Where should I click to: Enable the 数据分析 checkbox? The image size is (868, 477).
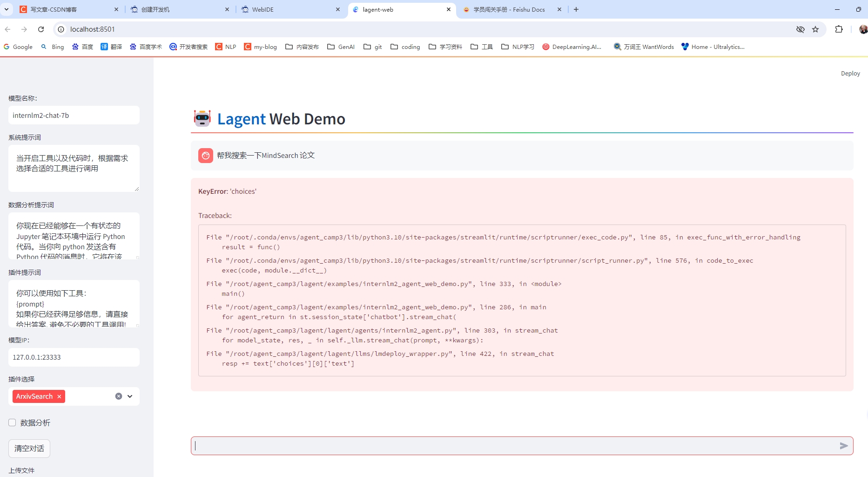coord(12,422)
